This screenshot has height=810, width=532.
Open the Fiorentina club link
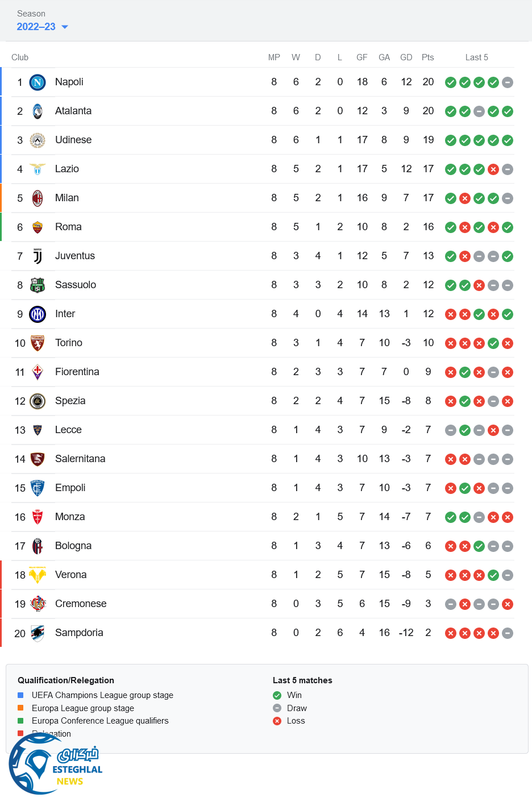coord(77,372)
